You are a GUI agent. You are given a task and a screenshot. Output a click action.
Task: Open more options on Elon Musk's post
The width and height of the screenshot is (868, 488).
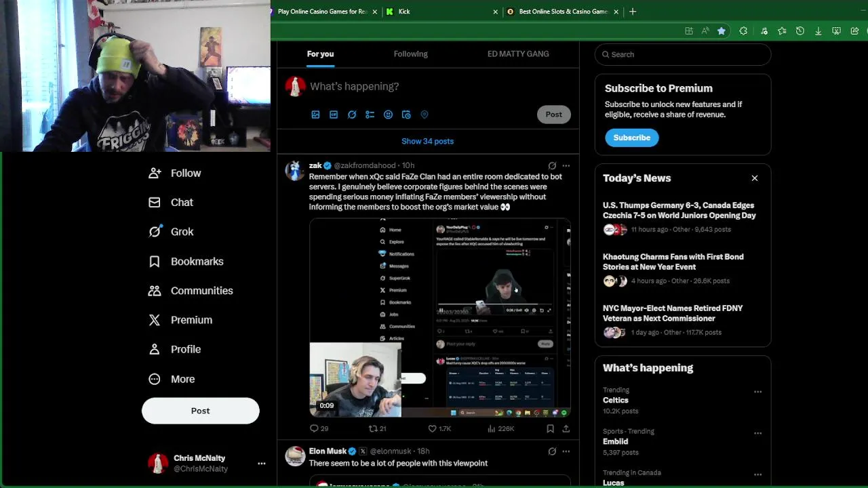566,451
